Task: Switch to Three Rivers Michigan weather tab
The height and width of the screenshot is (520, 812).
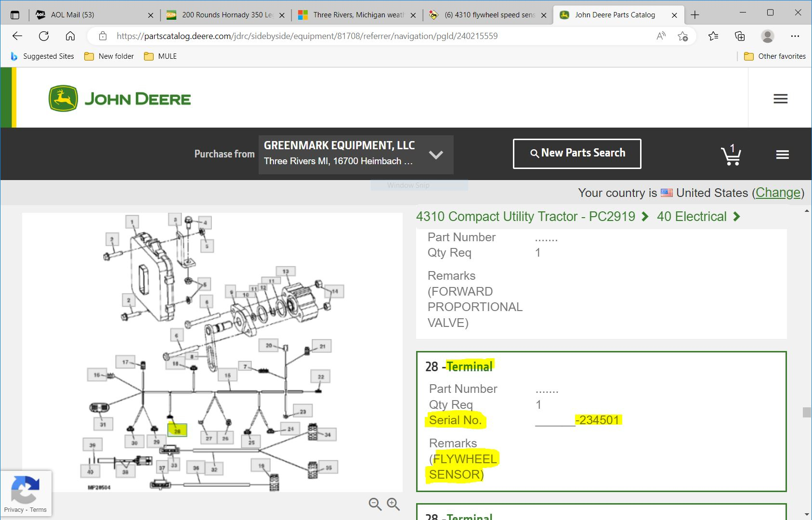Action: tap(358, 15)
